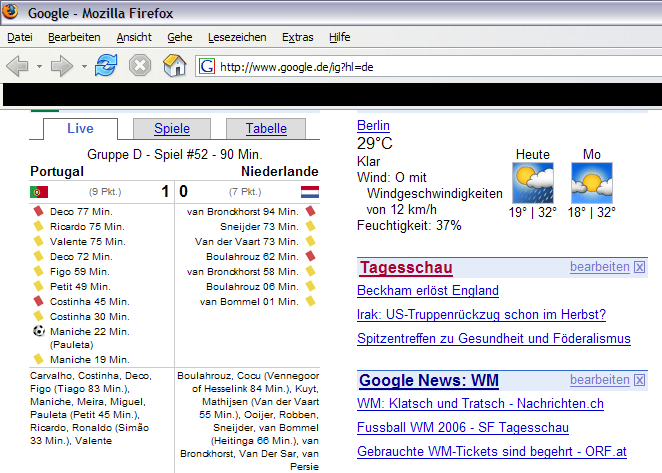Open the Extras menu
The height and width of the screenshot is (473, 662).
[298, 37]
